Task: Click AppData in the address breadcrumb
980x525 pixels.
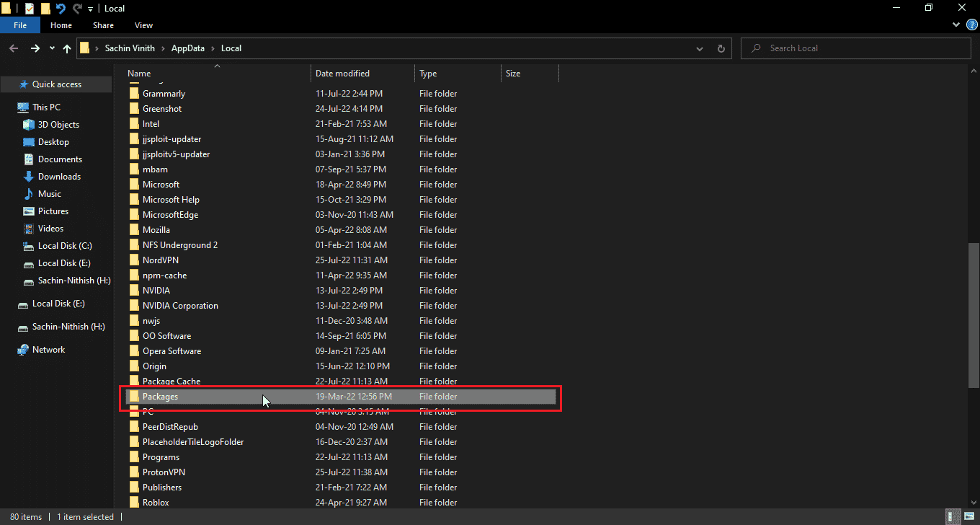Action: coord(188,48)
